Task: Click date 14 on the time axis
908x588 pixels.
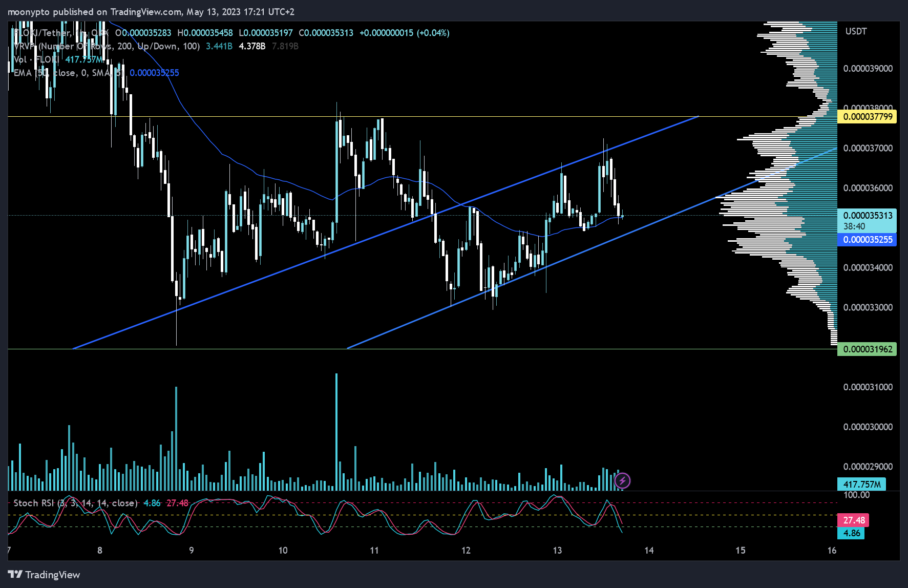Action: (649, 551)
